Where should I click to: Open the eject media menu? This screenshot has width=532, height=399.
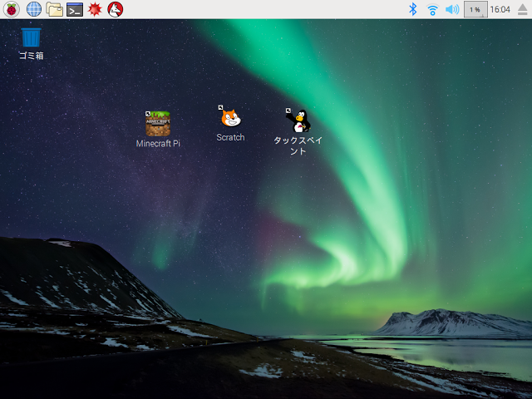click(523, 9)
